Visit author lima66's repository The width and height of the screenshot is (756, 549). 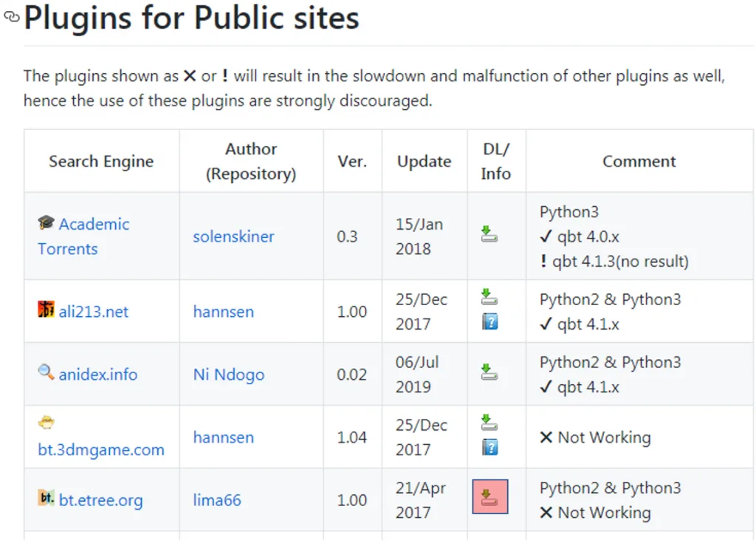point(217,500)
